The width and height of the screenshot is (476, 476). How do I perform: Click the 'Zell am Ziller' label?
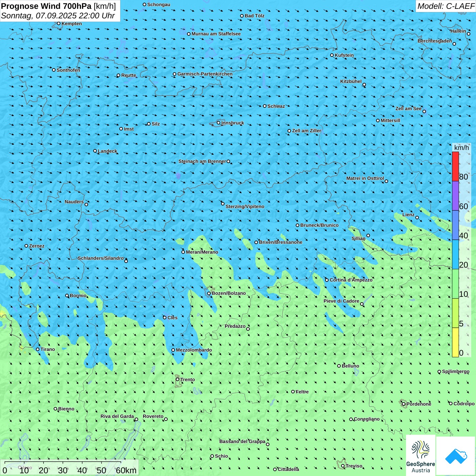coord(307,131)
